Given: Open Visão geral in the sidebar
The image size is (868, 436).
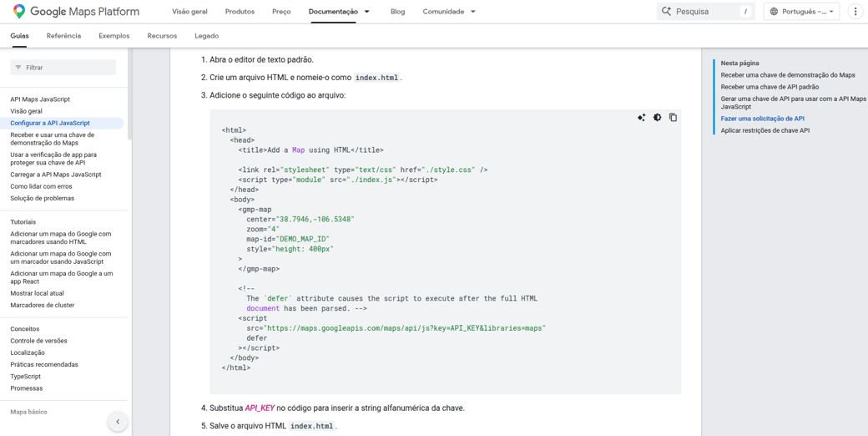Looking at the screenshot, I should point(26,111).
